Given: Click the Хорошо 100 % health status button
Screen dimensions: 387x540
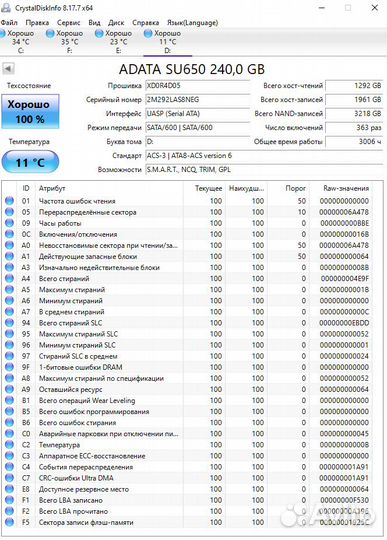Looking at the screenshot, I should tap(30, 112).
